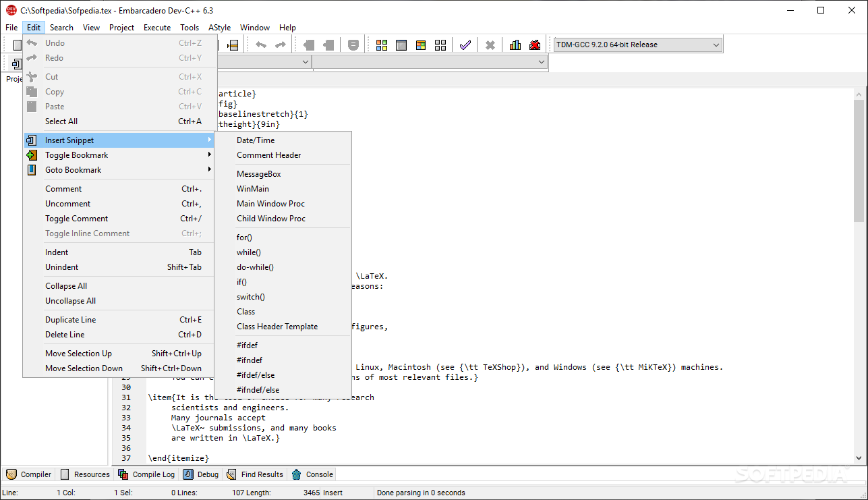Choose Move Selection Up entry
Image resolution: width=868 pixels, height=500 pixels.
point(119,354)
